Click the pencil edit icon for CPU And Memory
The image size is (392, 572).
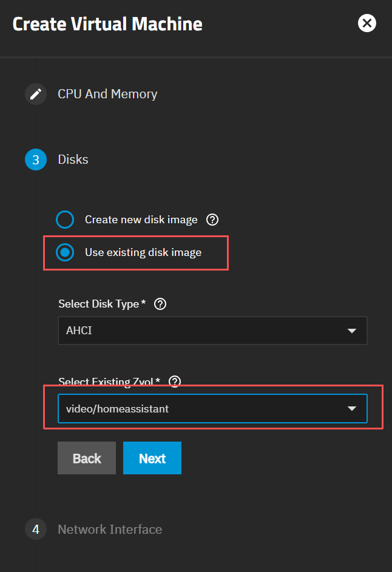(x=36, y=95)
